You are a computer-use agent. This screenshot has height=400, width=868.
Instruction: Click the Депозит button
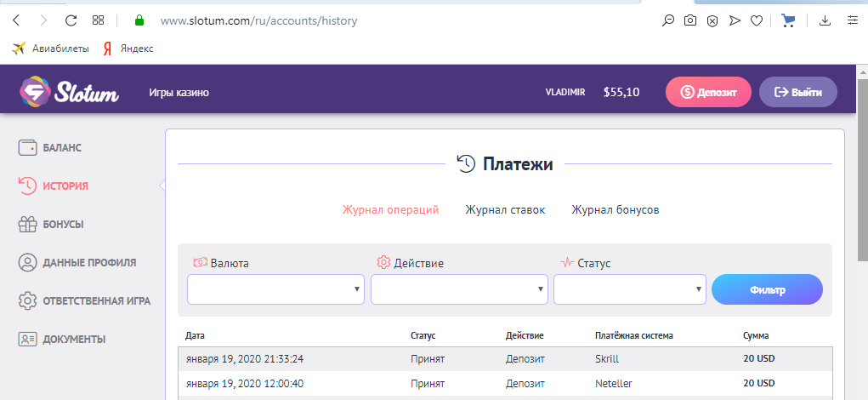[x=708, y=92]
